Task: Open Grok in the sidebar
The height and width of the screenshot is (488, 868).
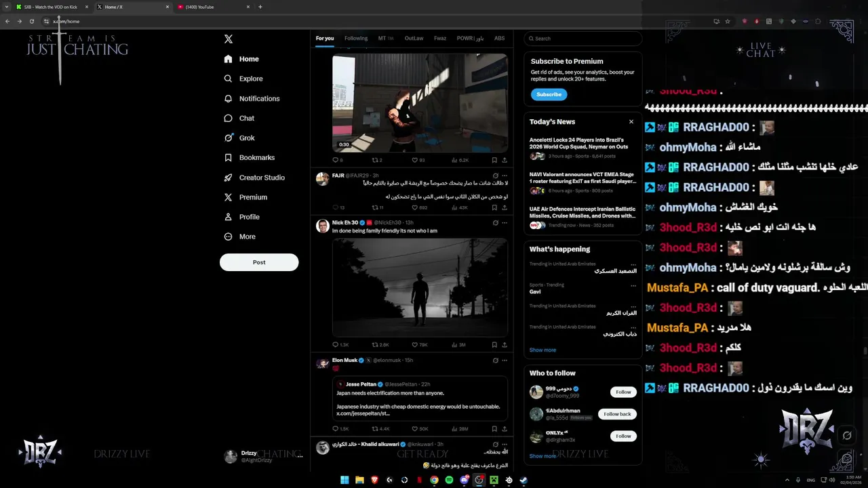Action: pyautogui.click(x=239, y=138)
